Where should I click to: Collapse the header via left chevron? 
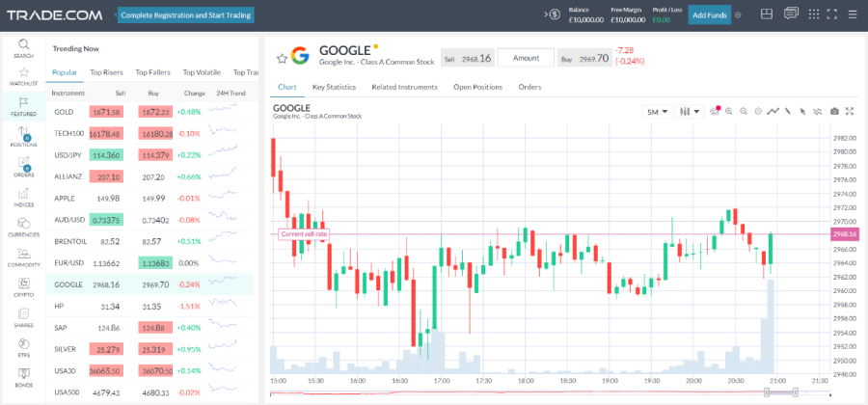pyautogui.click(x=116, y=15)
